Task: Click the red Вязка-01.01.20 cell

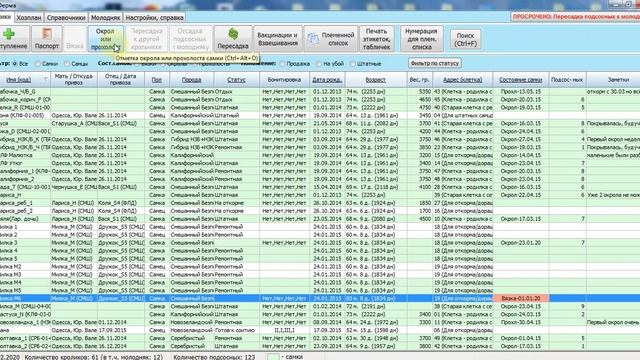Action: 521,298
